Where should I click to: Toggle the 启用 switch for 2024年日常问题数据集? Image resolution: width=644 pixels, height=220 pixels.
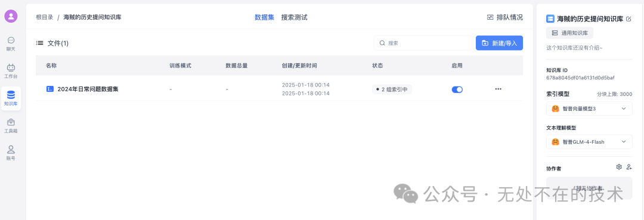click(457, 89)
